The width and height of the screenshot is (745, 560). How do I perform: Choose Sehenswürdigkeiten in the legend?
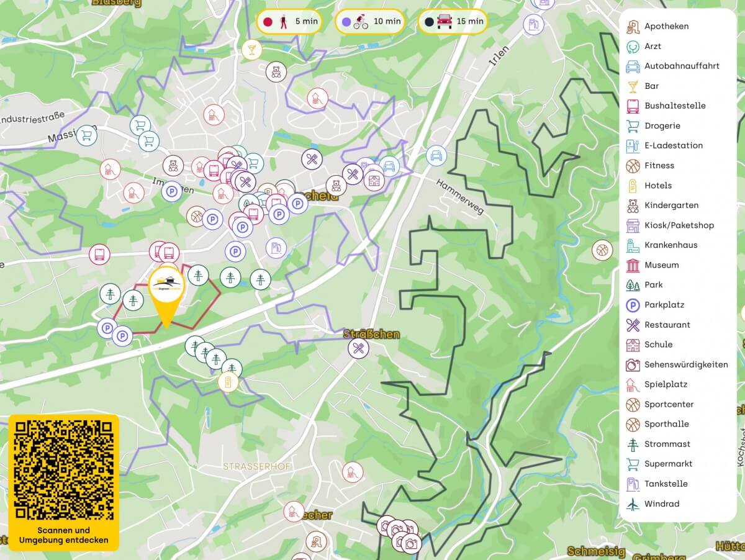[x=685, y=364]
